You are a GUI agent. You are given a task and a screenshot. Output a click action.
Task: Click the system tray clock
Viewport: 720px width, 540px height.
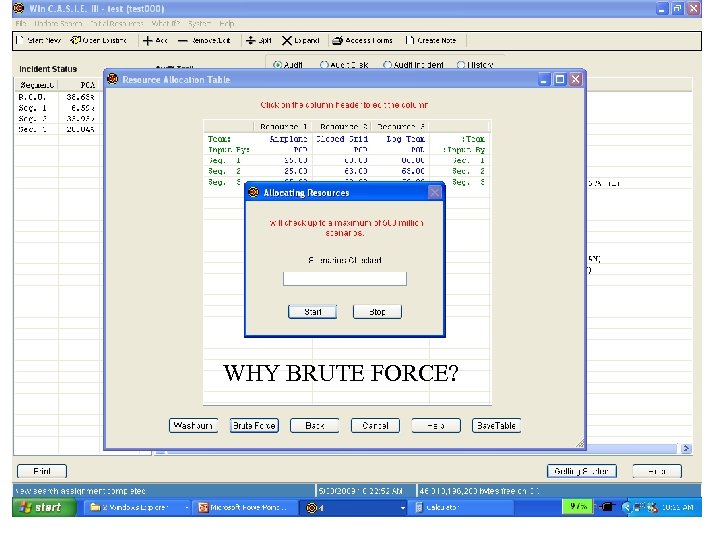[678, 507]
